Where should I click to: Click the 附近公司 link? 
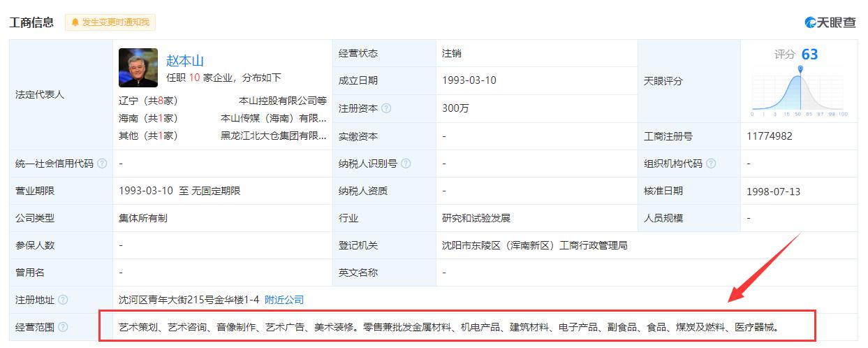click(x=284, y=300)
